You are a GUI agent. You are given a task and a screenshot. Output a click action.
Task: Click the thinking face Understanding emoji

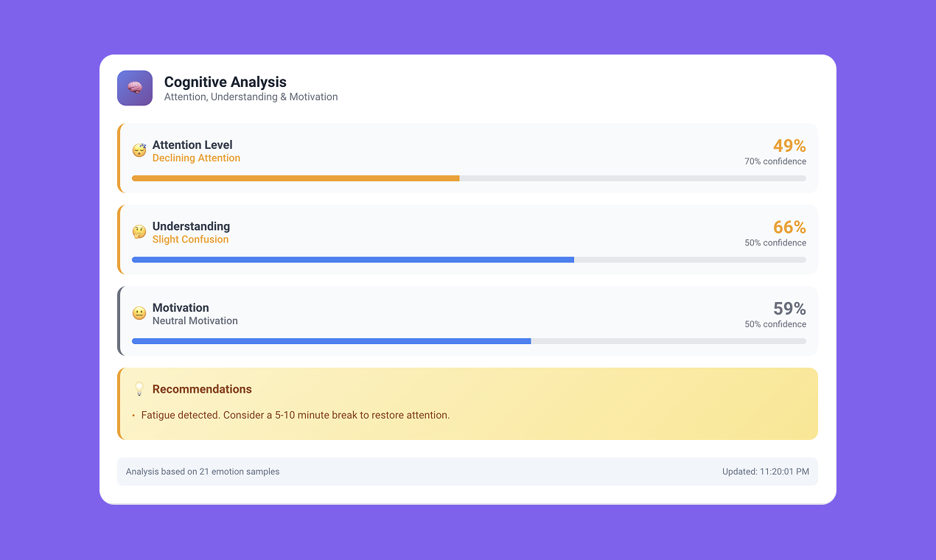(139, 232)
